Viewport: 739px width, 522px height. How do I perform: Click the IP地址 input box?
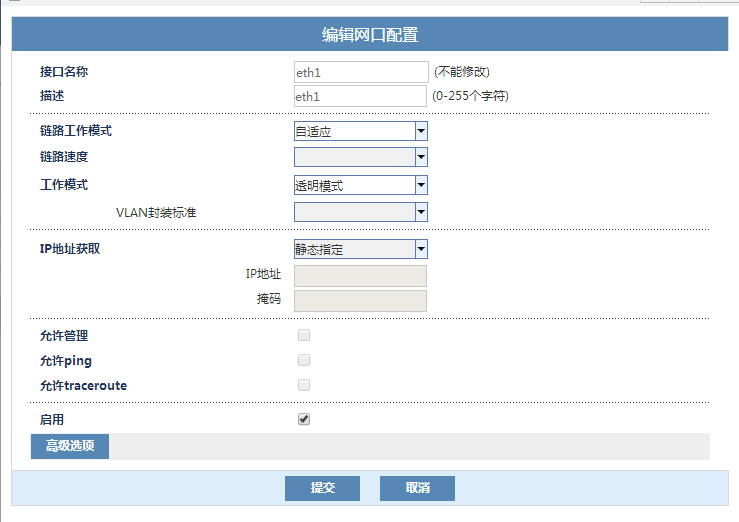360,275
